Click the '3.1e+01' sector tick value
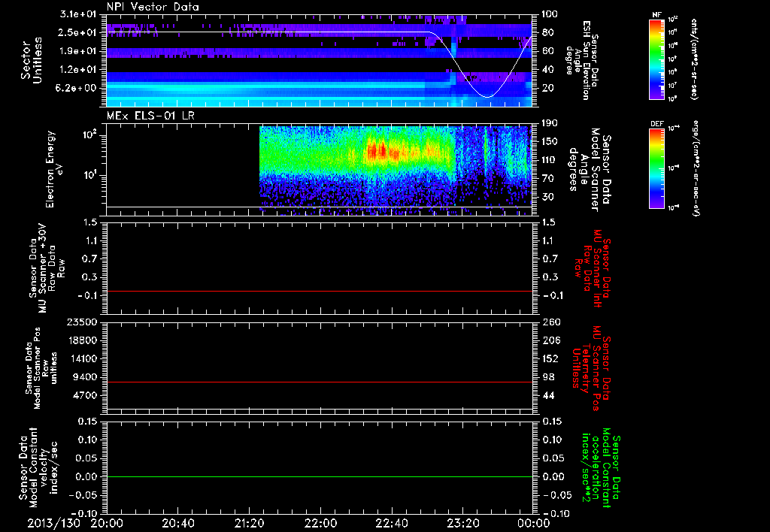This screenshot has width=770, height=532. click(x=77, y=14)
